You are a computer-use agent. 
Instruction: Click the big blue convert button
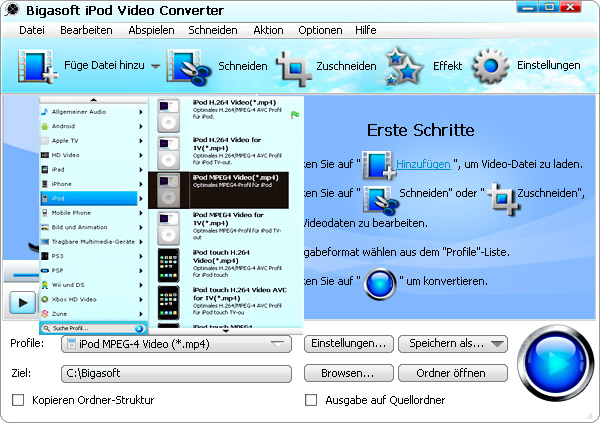pyautogui.click(x=556, y=363)
